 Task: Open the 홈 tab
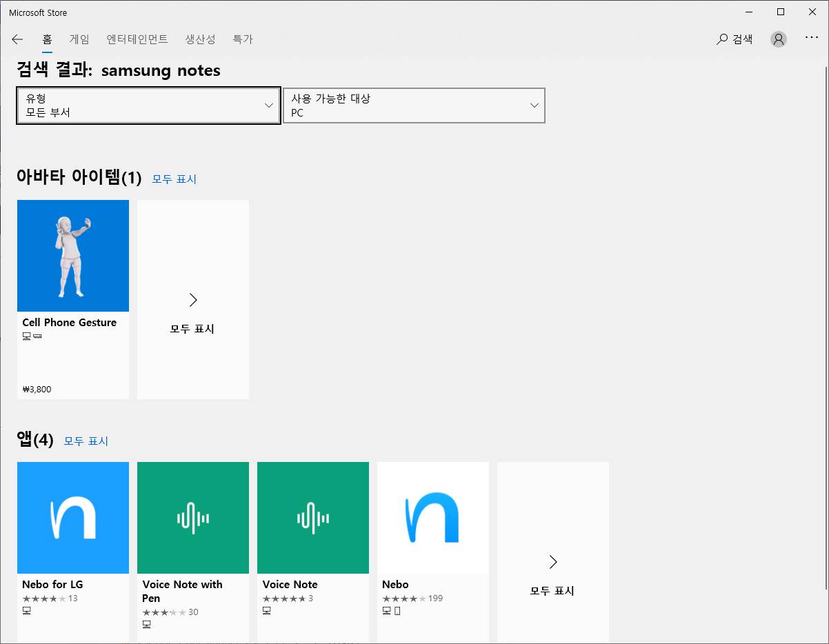47,39
